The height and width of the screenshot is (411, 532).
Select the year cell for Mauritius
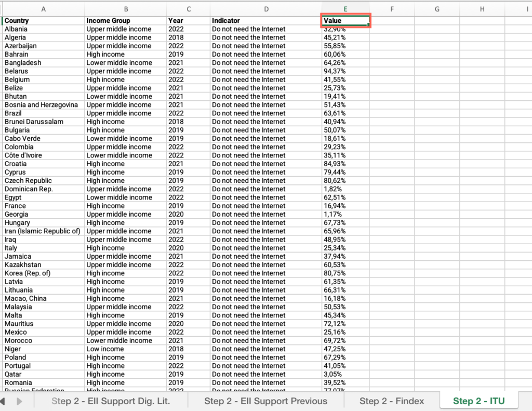188,324
